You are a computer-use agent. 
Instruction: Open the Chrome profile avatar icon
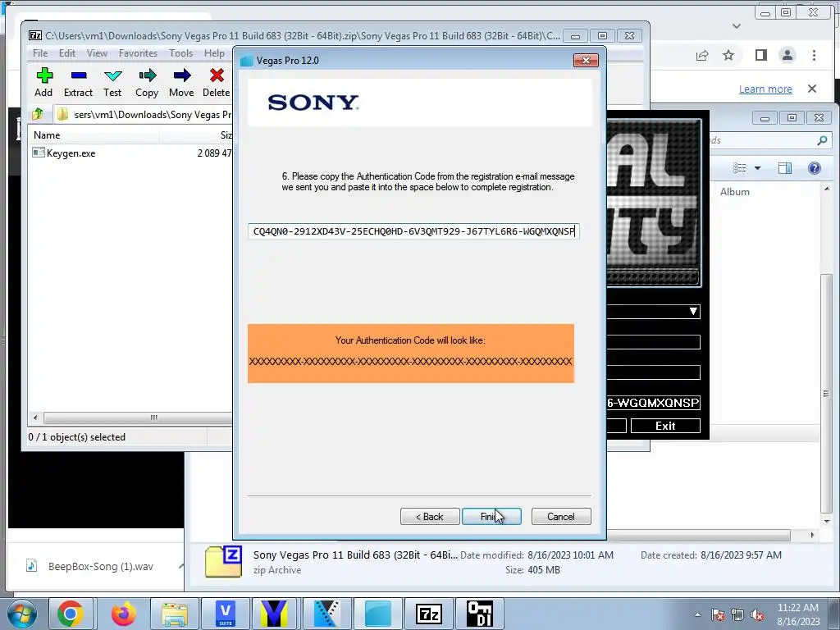[787, 55]
